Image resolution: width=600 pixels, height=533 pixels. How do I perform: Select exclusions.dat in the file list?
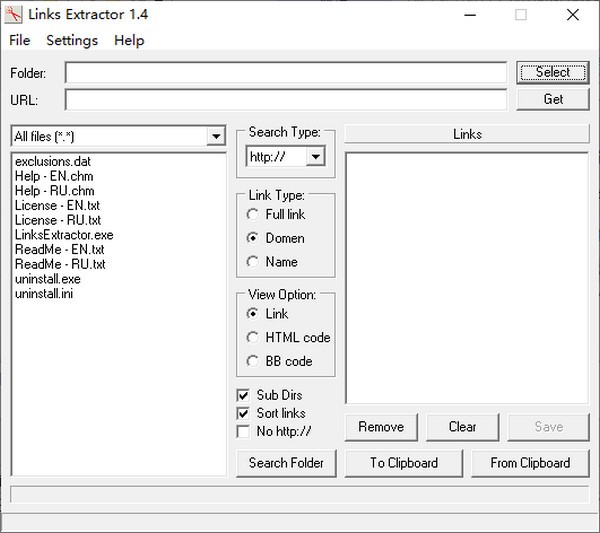point(53,161)
